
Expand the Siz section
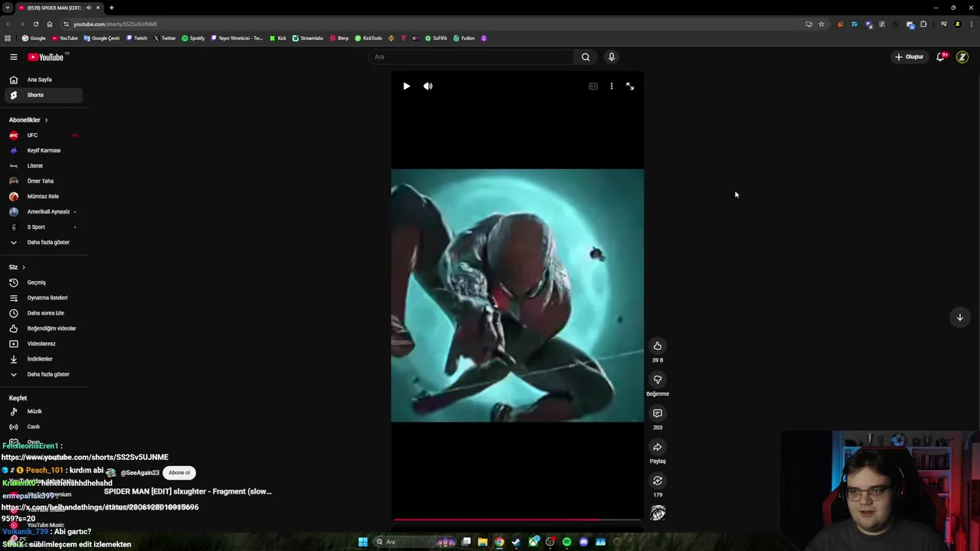pos(17,267)
